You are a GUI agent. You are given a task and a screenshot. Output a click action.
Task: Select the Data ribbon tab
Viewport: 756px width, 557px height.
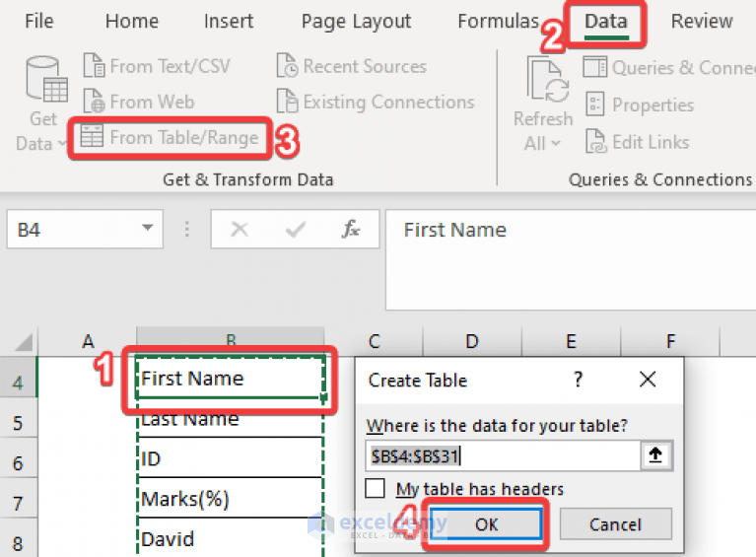pyautogui.click(x=605, y=22)
